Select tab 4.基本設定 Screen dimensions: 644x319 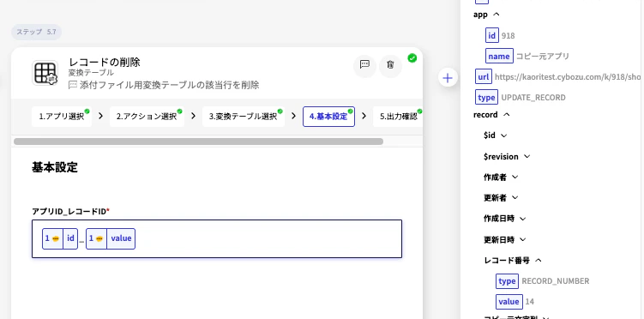tap(328, 117)
